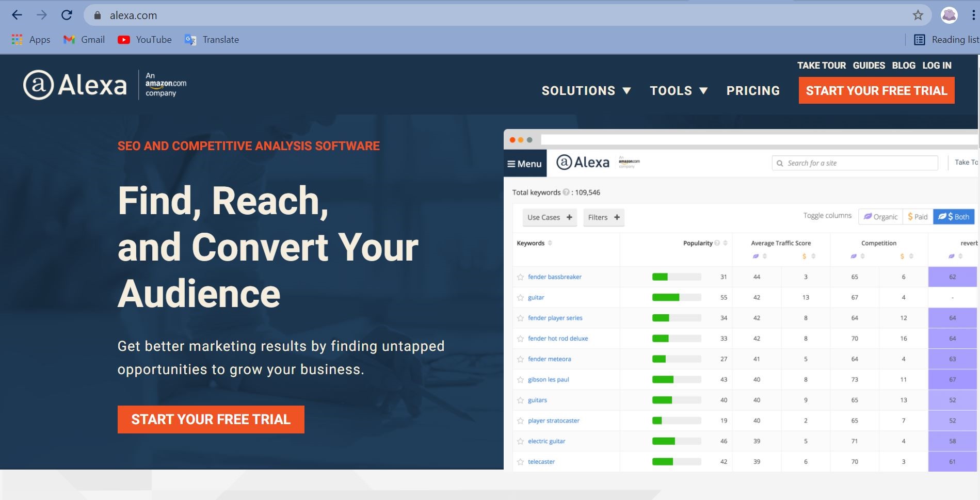
Task: Toggle Both columns
Action: point(954,217)
